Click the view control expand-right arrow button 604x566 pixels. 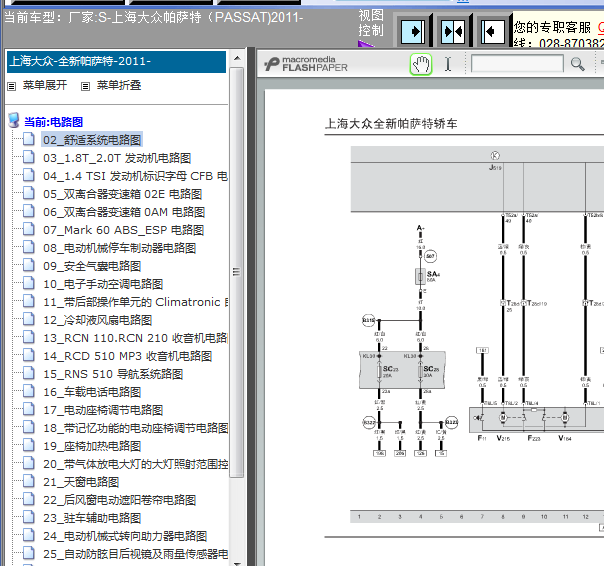(x=413, y=31)
